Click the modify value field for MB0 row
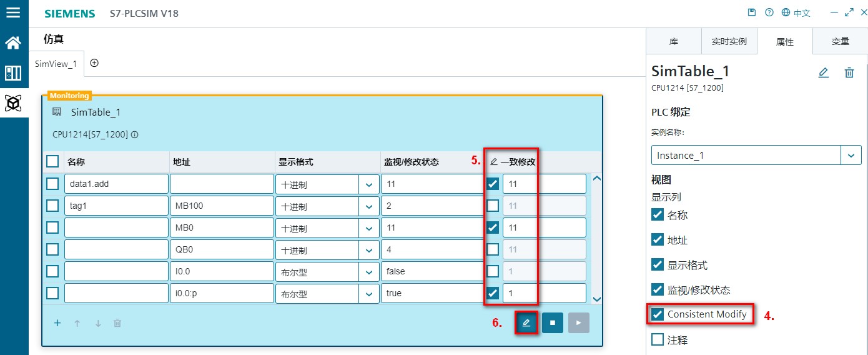This screenshot has height=355, width=868. (x=545, y=227)
